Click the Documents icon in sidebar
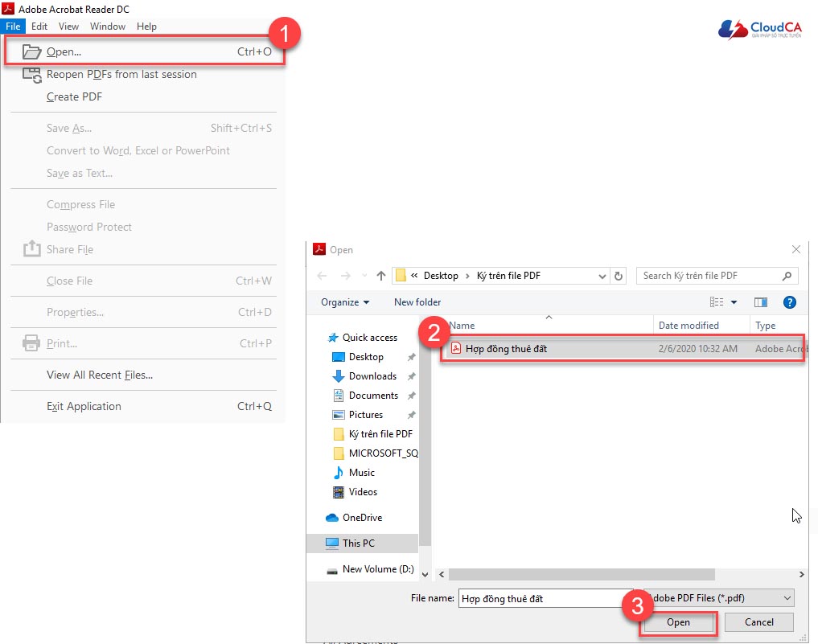The image size is (818, 644). (x=339, y=396)
